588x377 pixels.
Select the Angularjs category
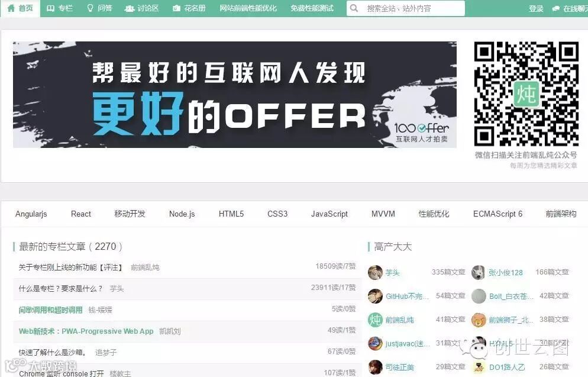31,214
